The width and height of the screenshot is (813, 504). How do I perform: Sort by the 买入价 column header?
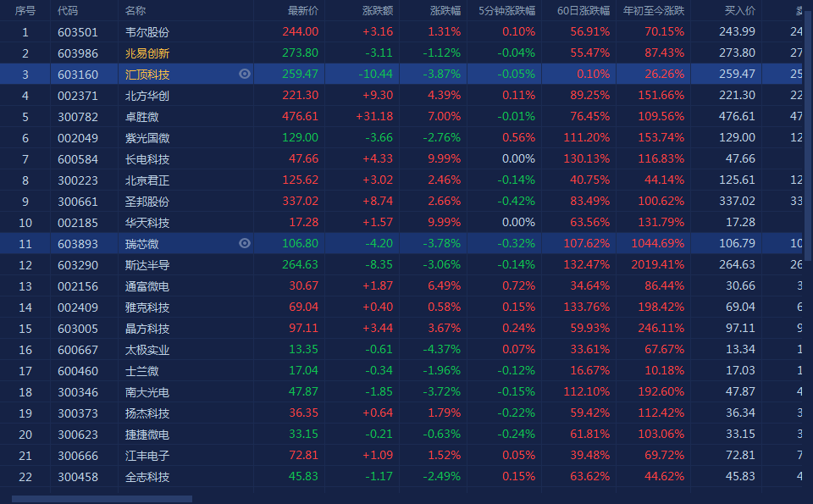coord(740,11)
